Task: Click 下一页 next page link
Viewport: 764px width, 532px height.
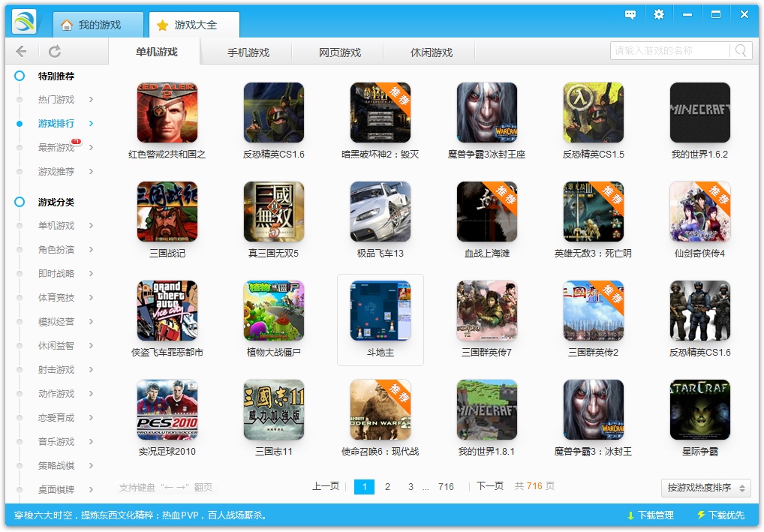Action: click(x=489, y=486)
